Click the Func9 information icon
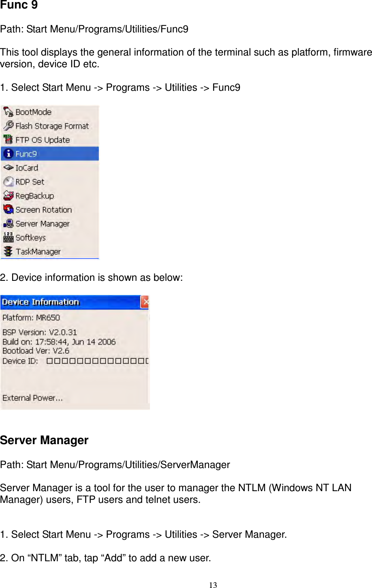This screenshot has height=588, width=372. (9, 154)
